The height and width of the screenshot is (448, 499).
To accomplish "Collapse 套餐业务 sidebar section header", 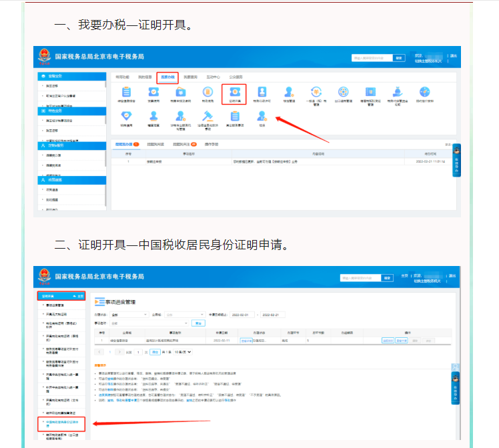I will pyautogui.click(x=72, y=76).
